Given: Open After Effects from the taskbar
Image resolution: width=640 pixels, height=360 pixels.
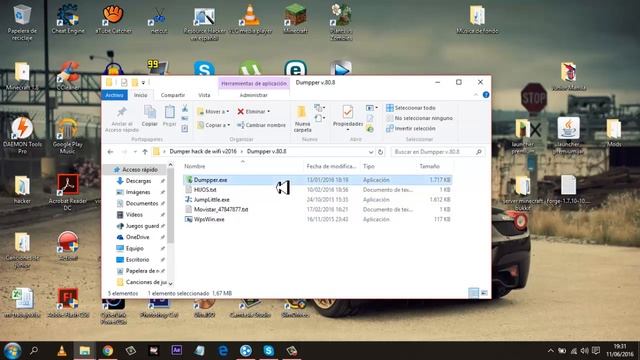Looking at the screenshot, I should pos(177,351).
